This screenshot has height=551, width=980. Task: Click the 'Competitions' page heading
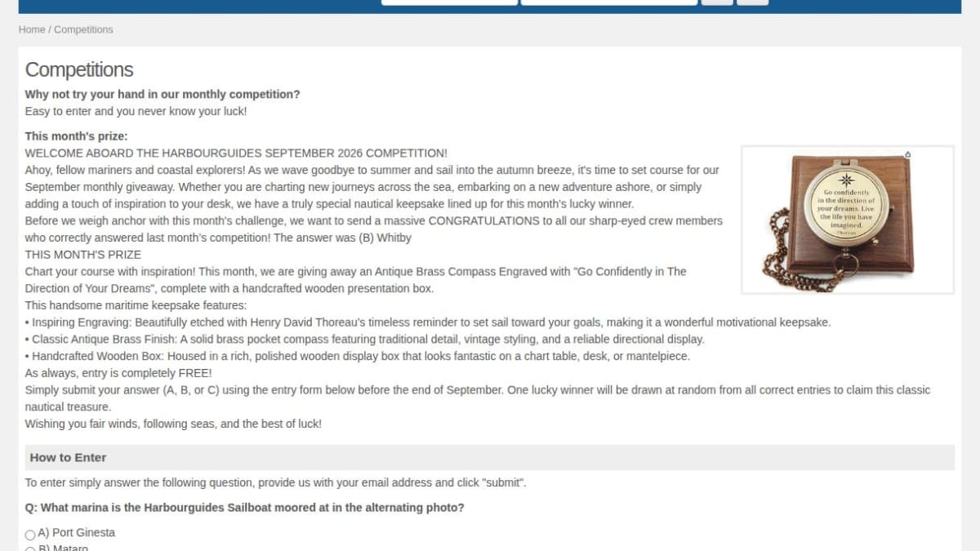pyautogui.click(x=79, y=69)
